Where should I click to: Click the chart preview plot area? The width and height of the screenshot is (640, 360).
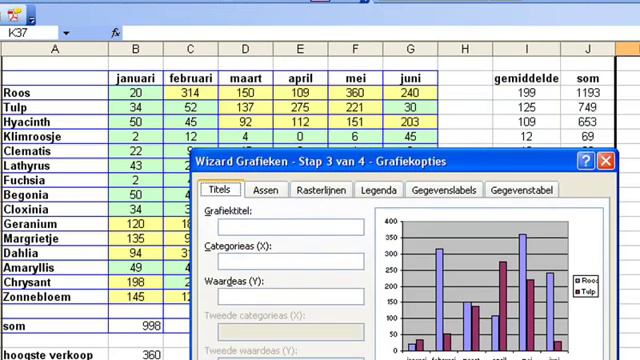[x=485, y=286]
